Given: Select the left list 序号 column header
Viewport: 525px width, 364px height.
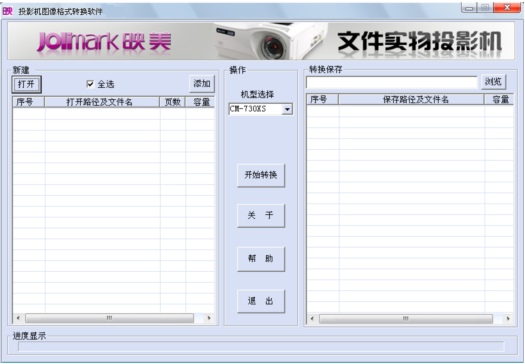Looking at the screenshot, I should tap(28, 102).
